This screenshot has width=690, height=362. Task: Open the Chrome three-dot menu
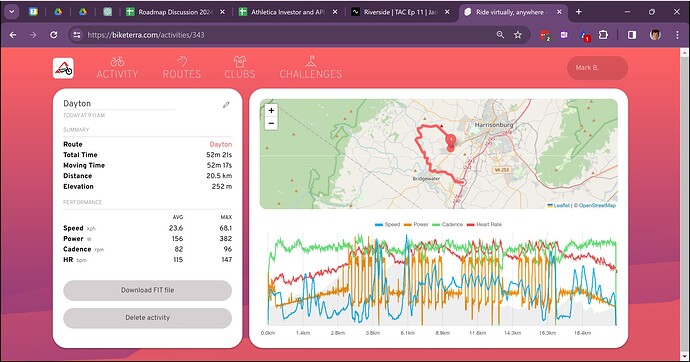coord(677,35)
